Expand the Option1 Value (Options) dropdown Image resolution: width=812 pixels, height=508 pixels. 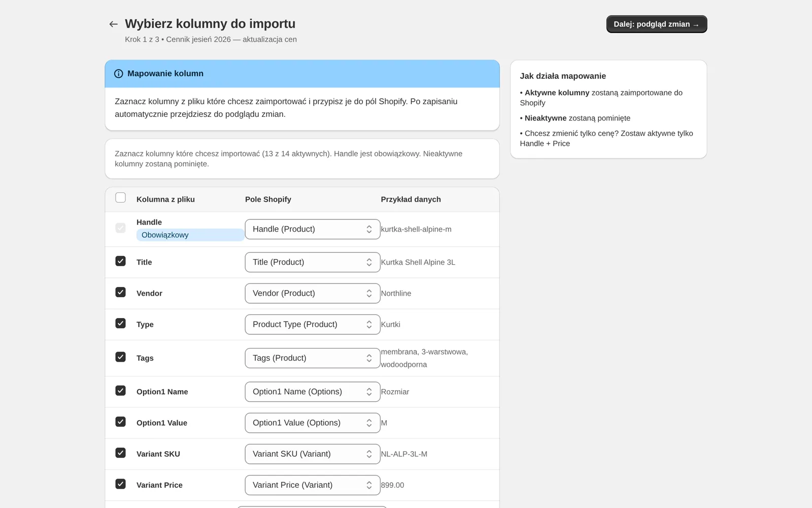[x=313, y=423]
